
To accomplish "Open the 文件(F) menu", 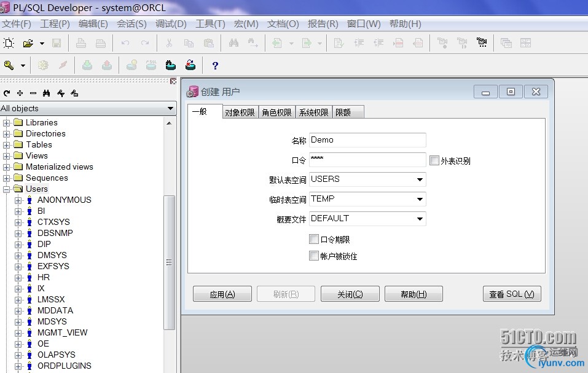I will (x=17, y=24).
